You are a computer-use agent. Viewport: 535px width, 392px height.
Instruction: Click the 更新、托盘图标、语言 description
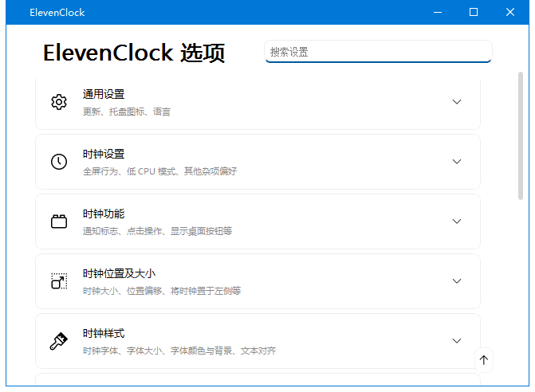pyautogui.click(x=127, y=112)
